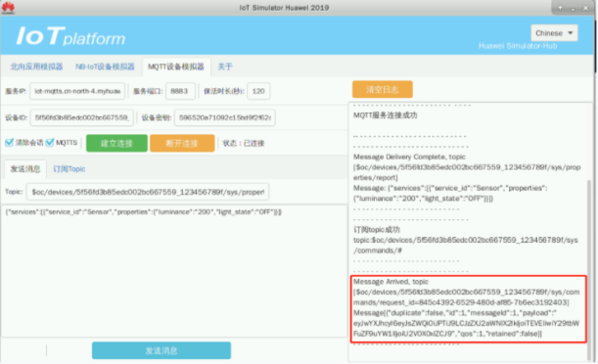
Task: Click the "订阅topic成功" log line
Action: [x=377, y=229]
